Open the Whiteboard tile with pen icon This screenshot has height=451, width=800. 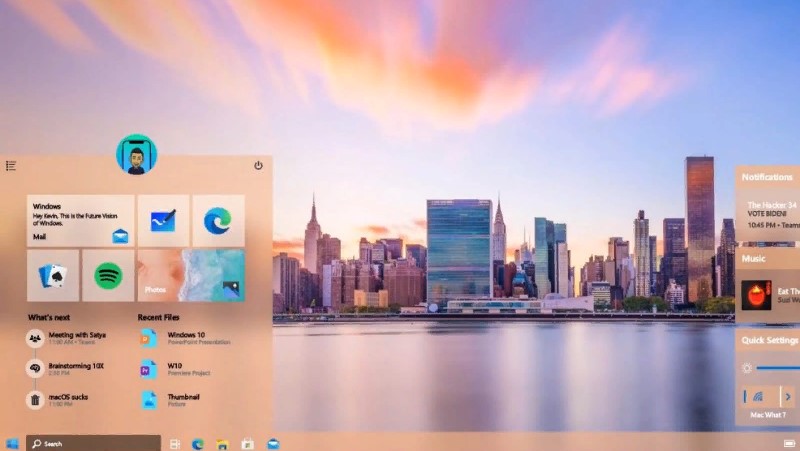[x=163, y=220]
